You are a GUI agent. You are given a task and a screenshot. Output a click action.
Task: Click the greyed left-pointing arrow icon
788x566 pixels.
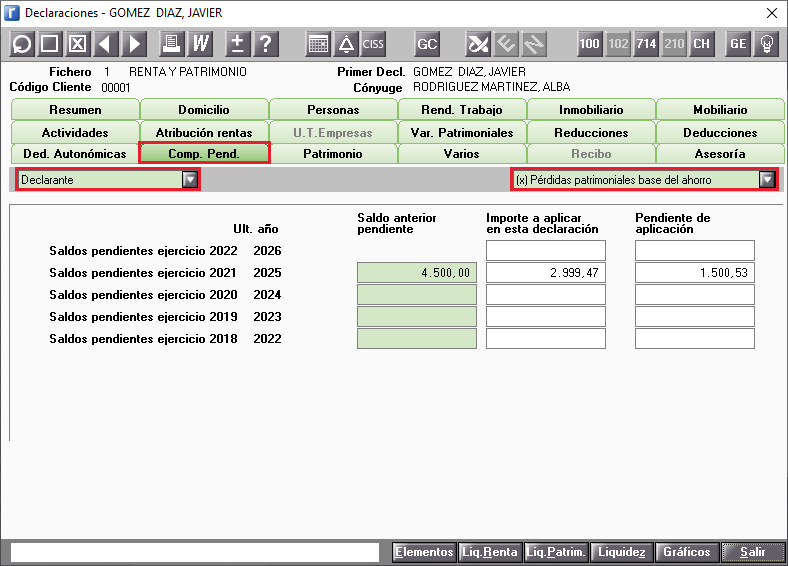[506, 44]
